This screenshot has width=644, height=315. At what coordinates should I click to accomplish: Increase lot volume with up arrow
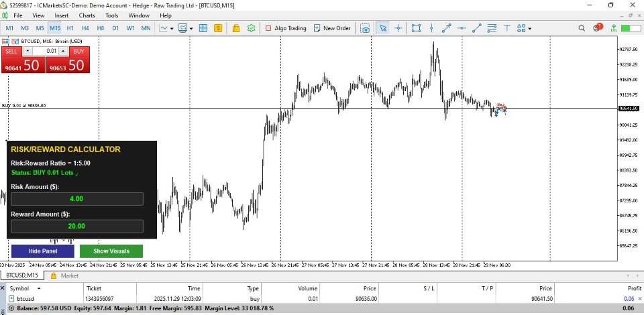point(63,51)
